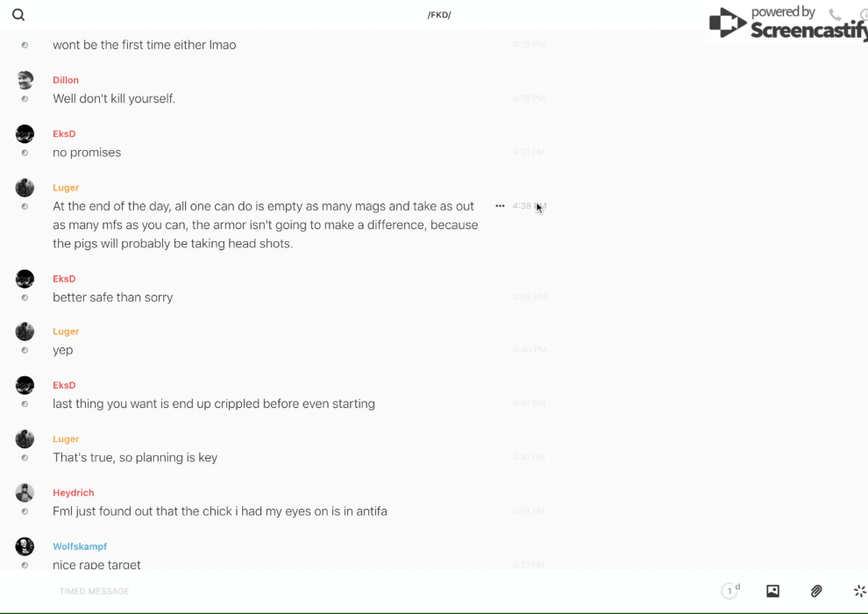
Task: Open the search magnifier icon
Action: pos(18,15)
